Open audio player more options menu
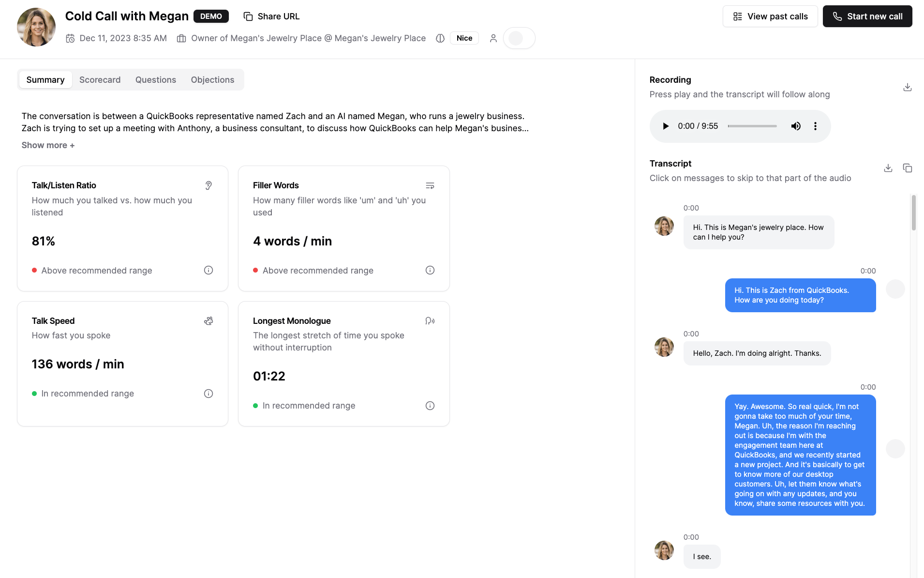This screenshot has width=924, height=578. pyautogui.click(x=815, y=126)
